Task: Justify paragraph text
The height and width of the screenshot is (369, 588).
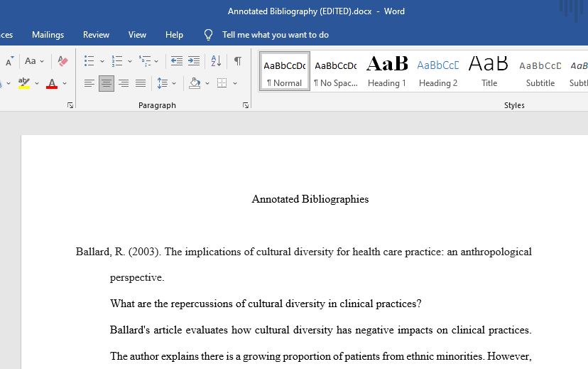Action: [141, 83]
